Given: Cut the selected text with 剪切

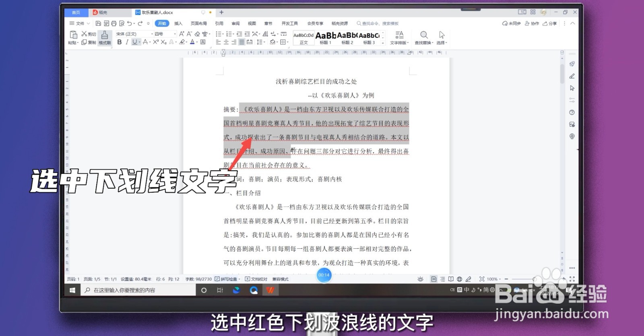Looking at the screenshot, I should click(x=89, y=34).
